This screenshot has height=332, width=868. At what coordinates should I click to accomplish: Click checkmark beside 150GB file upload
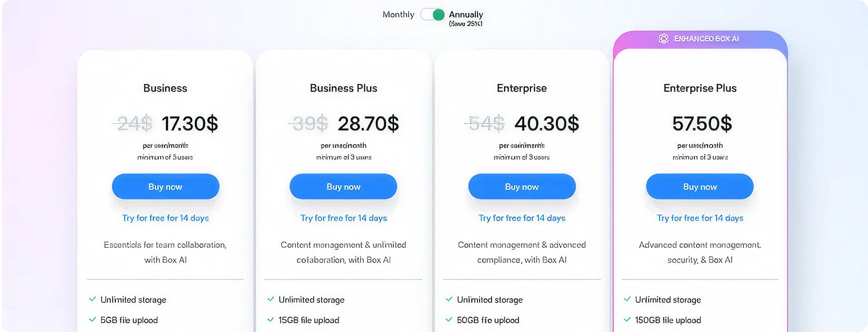pos(627,319)
